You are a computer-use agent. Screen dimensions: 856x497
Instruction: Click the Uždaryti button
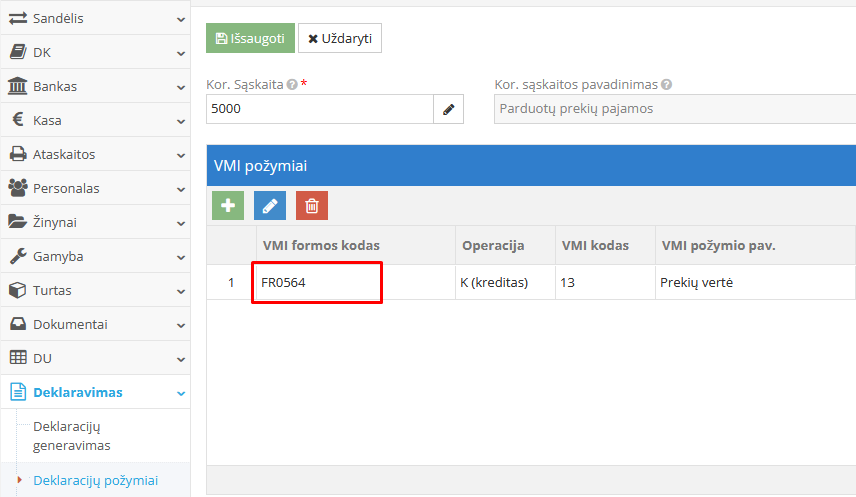pyautogui.click(x=340, y=38)
